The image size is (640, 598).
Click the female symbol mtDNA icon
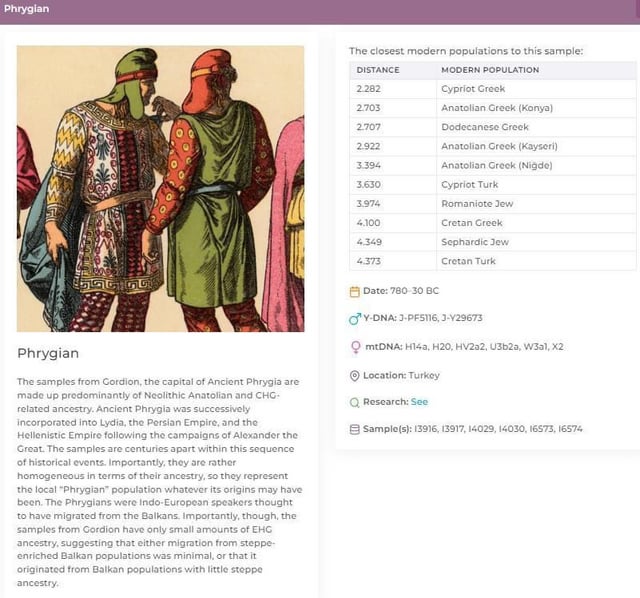(354, 347)
